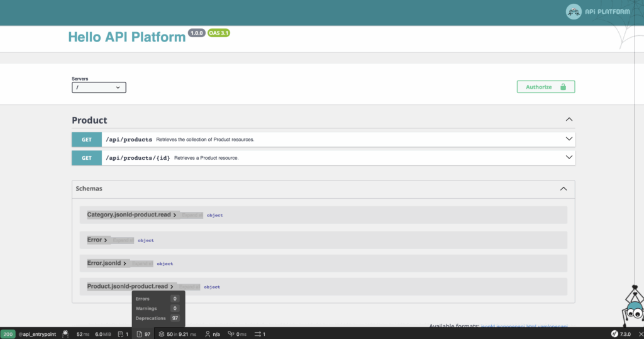Expand the GET /api/products operation
Screen dimensions: 644x339
coord(323,140)
